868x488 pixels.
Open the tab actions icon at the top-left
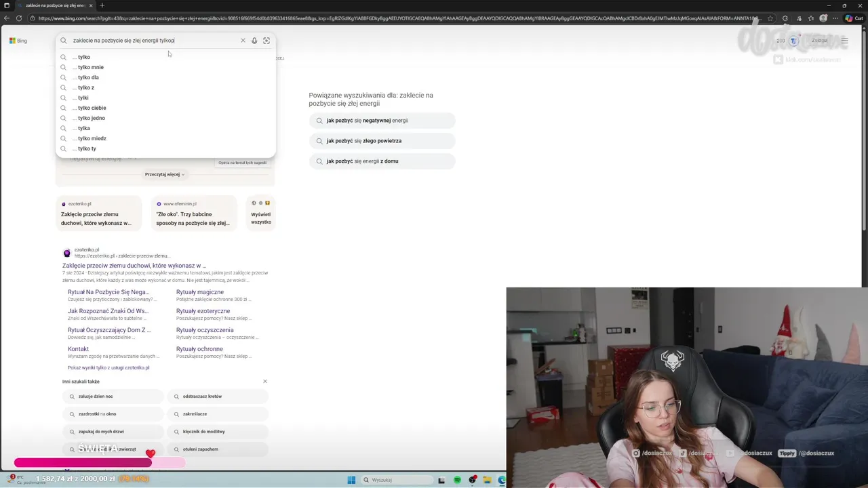(7, 5)
